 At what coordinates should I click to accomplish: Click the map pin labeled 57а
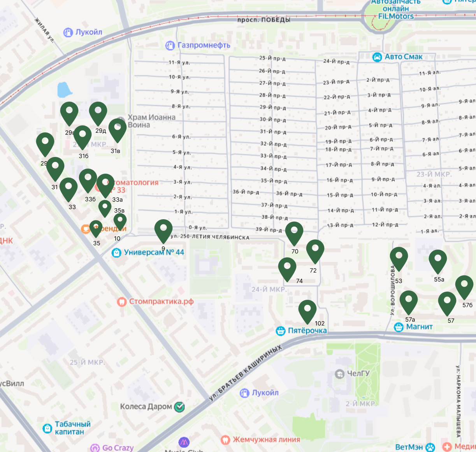point(409,301)
